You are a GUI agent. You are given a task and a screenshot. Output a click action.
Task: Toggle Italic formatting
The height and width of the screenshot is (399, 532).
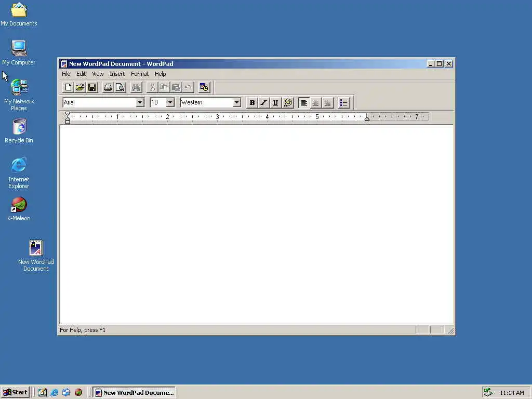click(x=263, y=103)
